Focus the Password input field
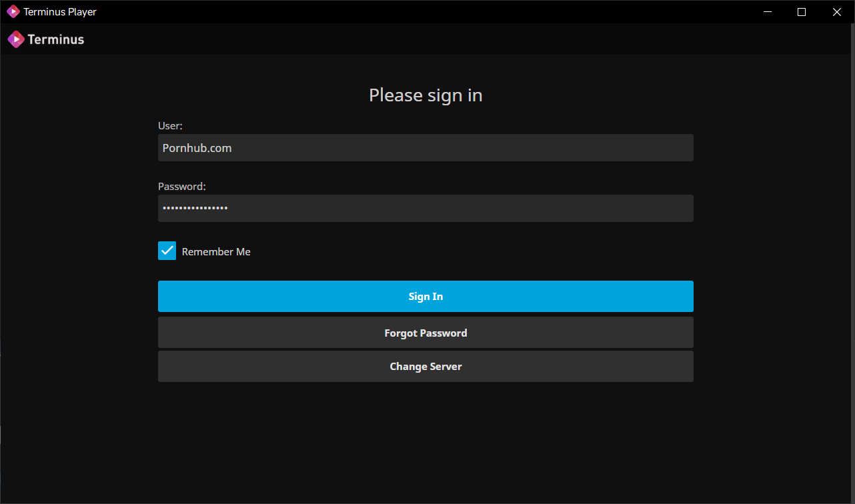Screen dimensions: 855x504 425,209
